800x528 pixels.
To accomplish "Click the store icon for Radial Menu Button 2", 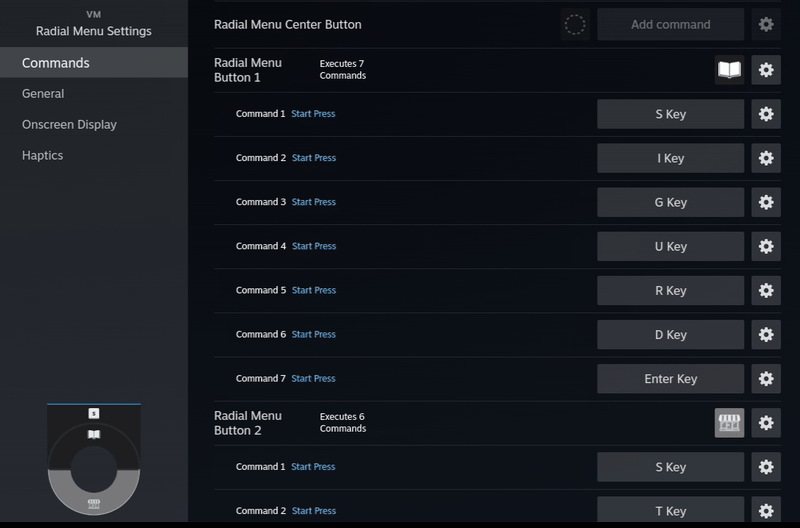I will pos(730,423).
